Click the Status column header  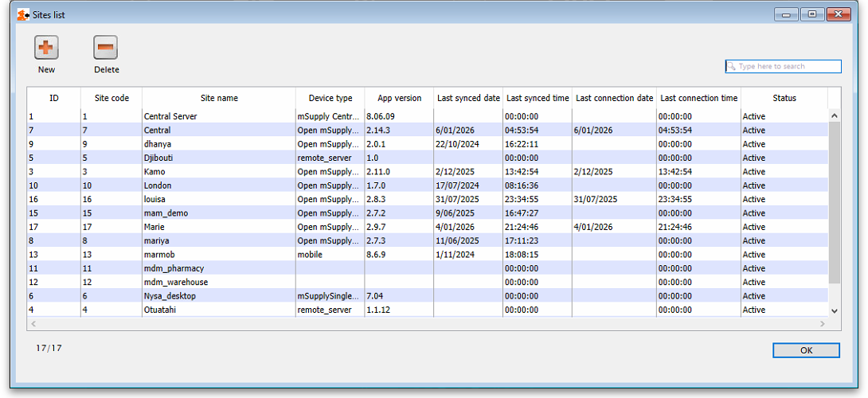point(784,98)
